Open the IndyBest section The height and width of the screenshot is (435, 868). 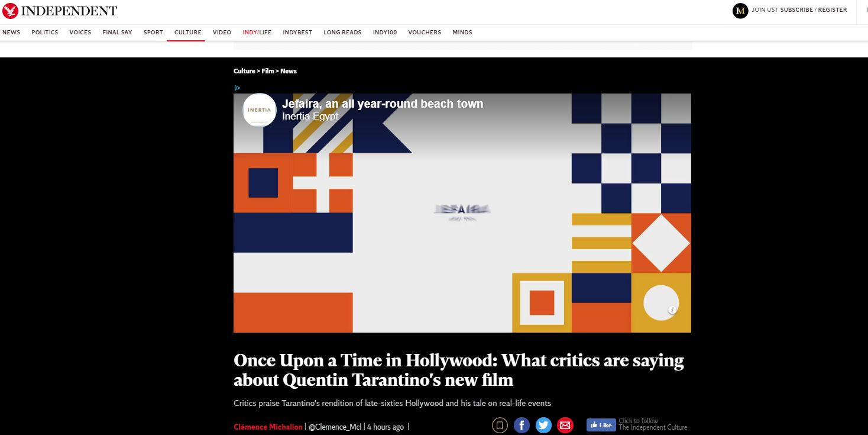pos(297,33)
